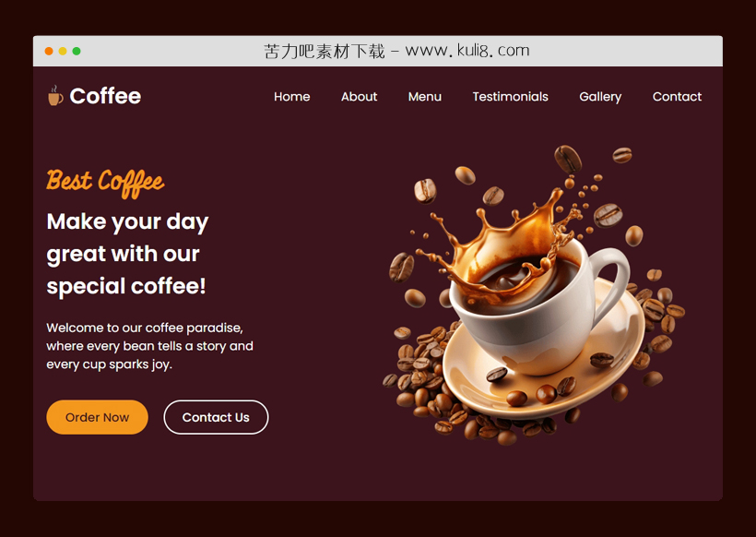756x537 pixels.
Task: Click the welcome paragraph text
Action: click(x=149, y=346)
